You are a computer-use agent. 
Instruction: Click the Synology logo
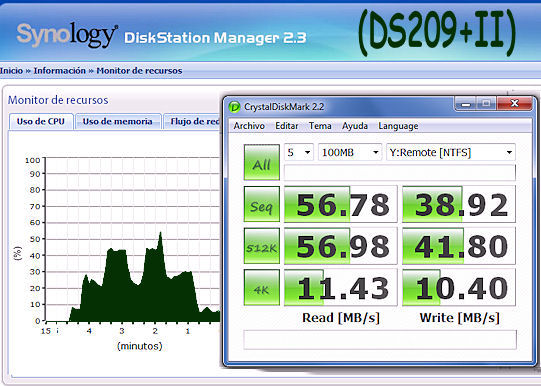(x=67, y=35)
